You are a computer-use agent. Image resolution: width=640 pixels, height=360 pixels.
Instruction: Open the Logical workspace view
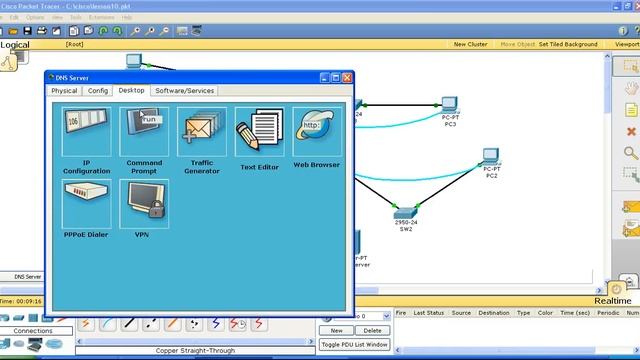click(15, 45)
